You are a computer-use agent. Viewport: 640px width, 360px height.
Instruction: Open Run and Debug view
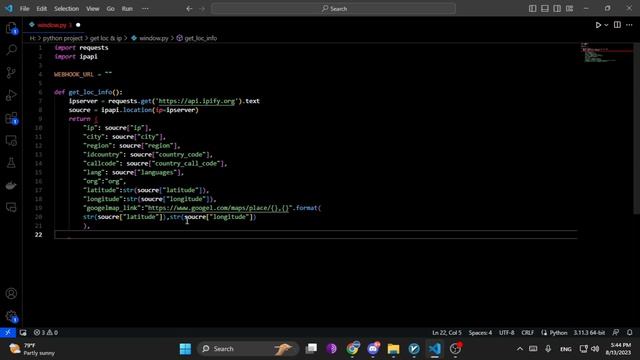click(x=11, y=96)
